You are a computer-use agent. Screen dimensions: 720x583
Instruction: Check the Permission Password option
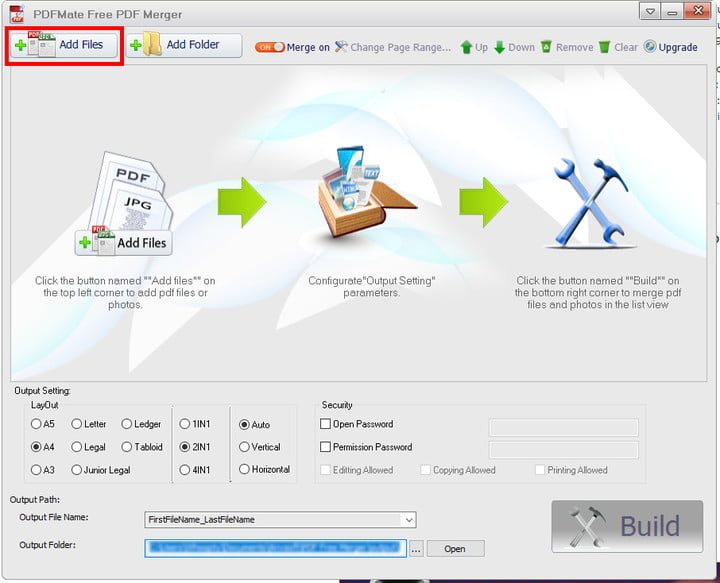pos(326,447)
